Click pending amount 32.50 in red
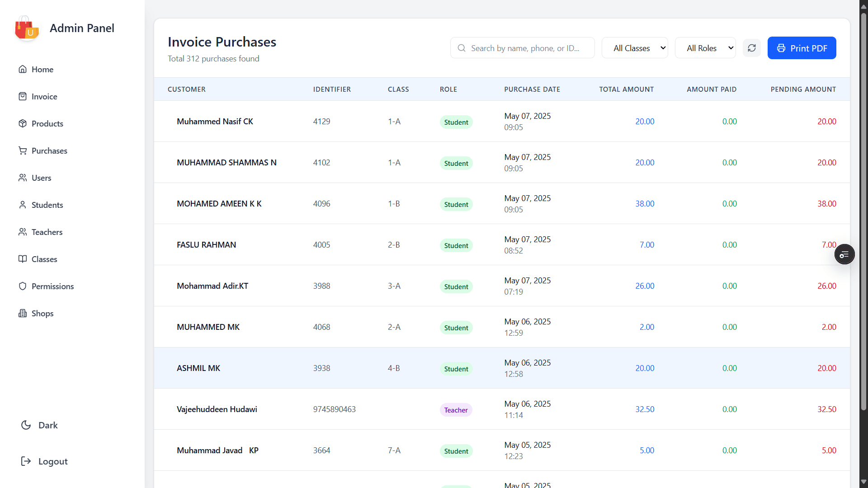 [827, 409]
